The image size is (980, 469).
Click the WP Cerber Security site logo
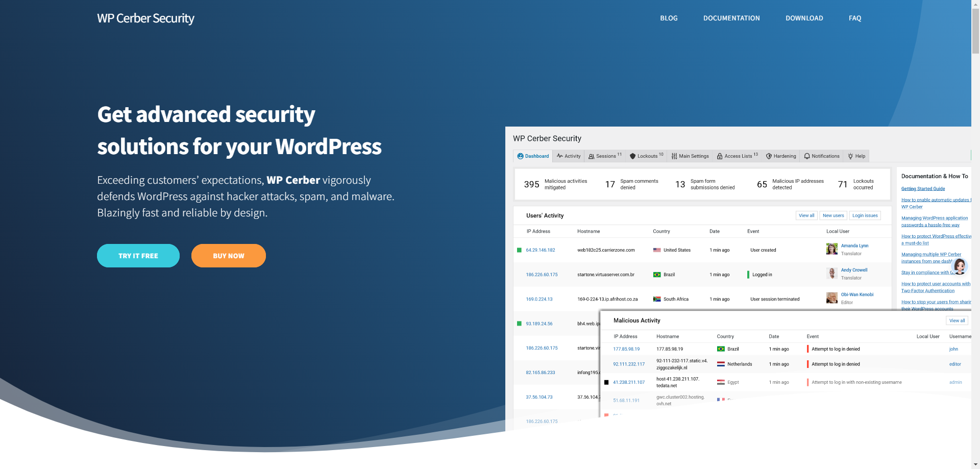point(145,18)
